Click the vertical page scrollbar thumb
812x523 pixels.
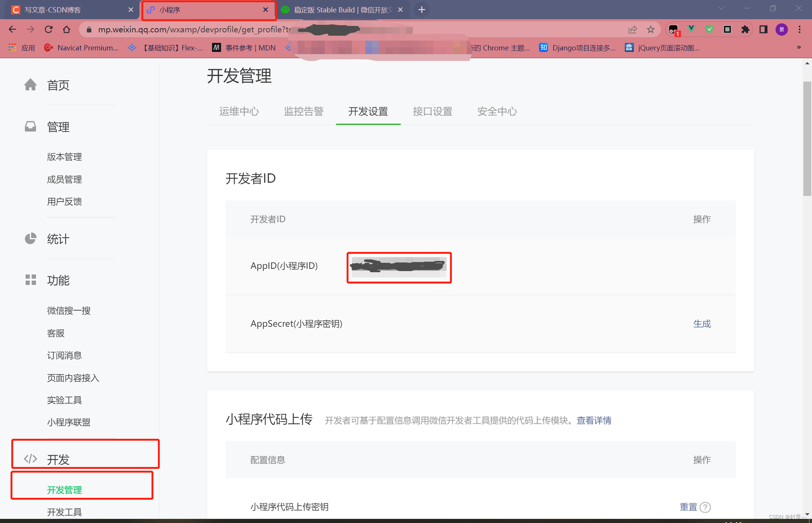pyautogui.click(x=807, y=138)
